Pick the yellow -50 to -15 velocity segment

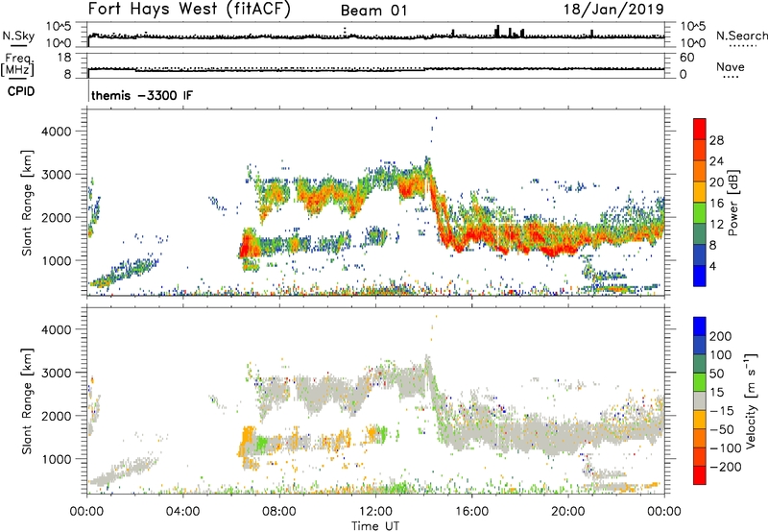click(x=700, y=420)
